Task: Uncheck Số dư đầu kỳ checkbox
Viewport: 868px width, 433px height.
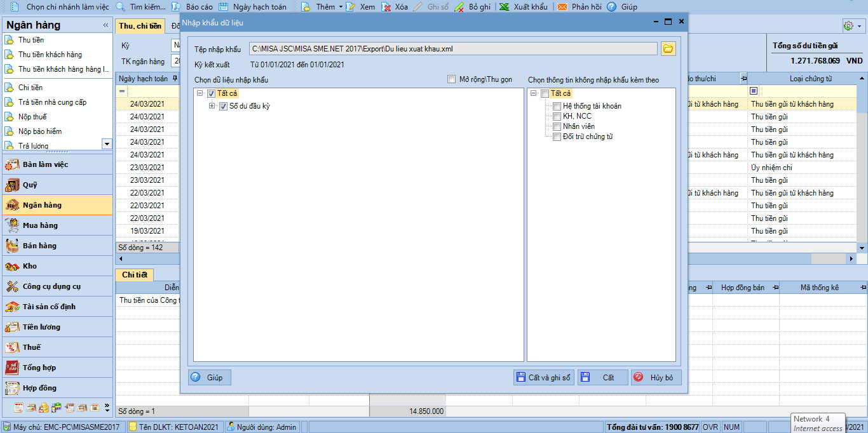Action: [223, 106]
